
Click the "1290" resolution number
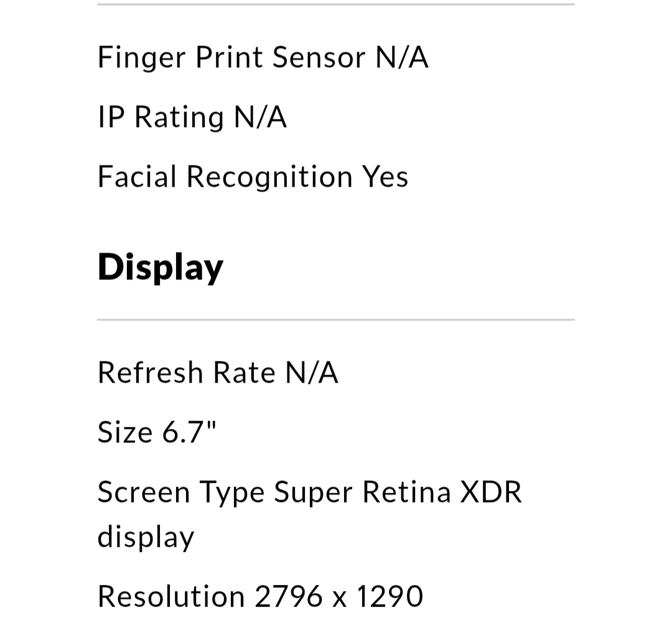(x=390, y=596)
